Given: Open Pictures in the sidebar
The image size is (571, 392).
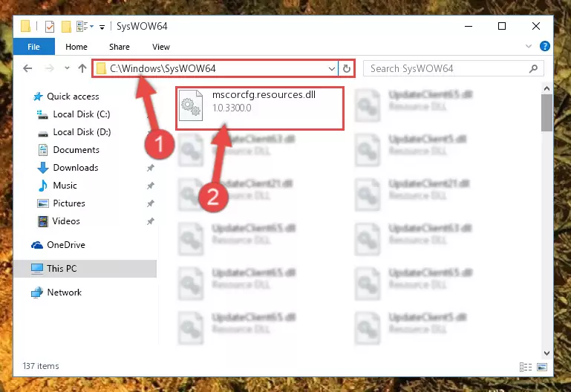Looking at the screenshot, I should (x=69, y=203).
